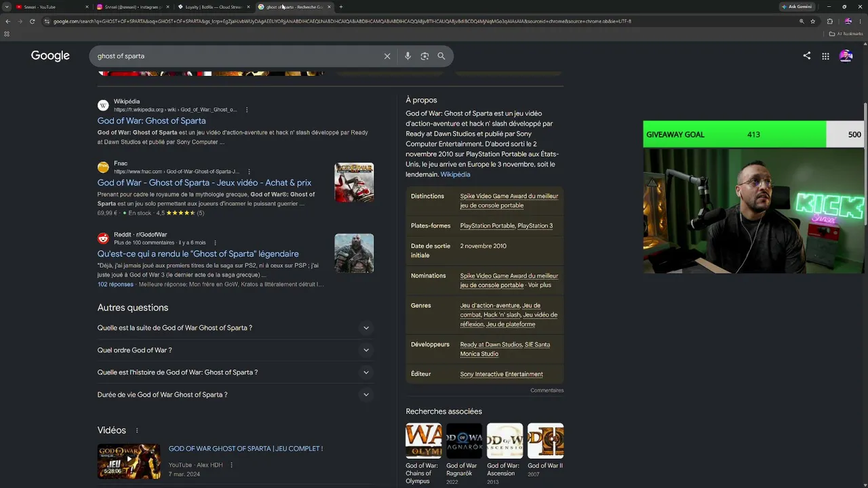The height and width of the screenshot is (488, 868).
Task: Open the '102 réponses' link
Action: [x=115, y=284]
